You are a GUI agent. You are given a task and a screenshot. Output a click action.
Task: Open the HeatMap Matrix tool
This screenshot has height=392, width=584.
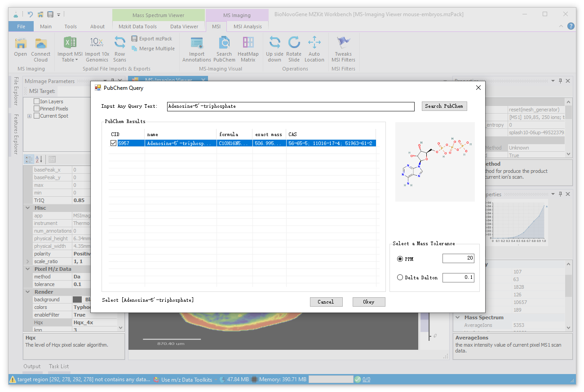[x=248, y=44]
